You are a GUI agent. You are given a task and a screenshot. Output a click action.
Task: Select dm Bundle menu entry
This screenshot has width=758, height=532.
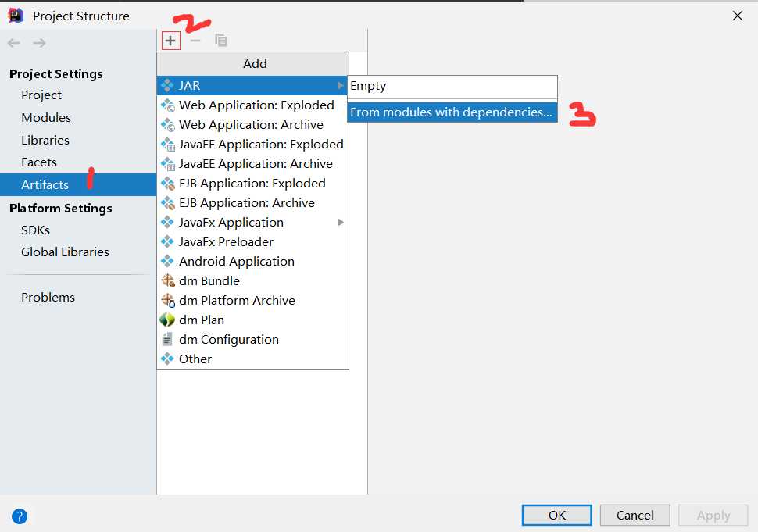(252, 280)
